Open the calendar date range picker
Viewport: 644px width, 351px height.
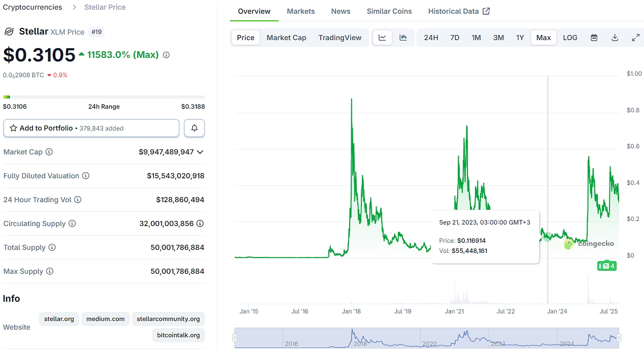(594, 38)
